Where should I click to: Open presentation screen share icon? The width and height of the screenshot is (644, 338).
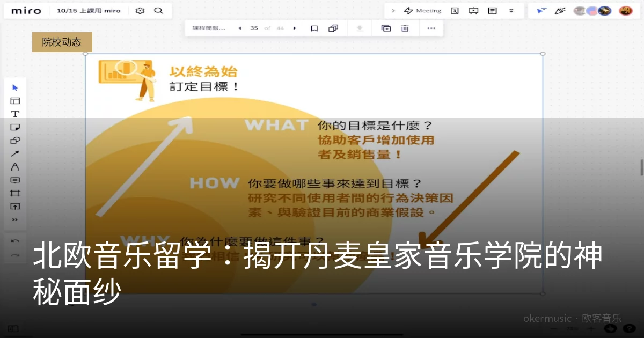(x=473, y=11)
